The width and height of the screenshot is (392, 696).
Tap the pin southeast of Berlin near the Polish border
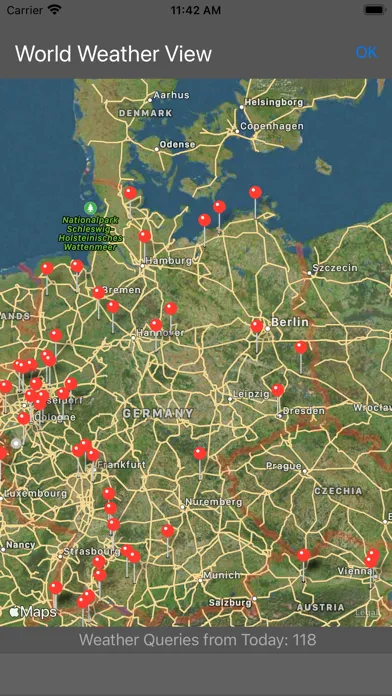point(301,347)
